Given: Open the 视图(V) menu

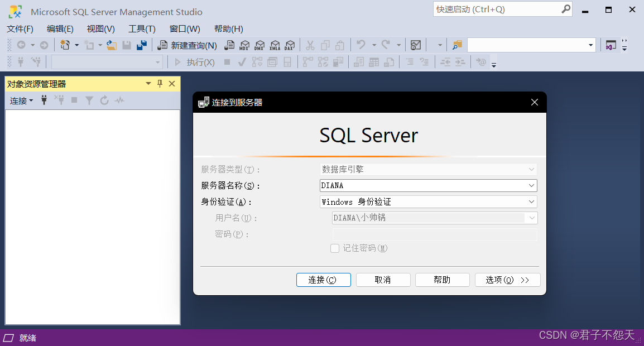Looking at the screenshot, I should pos(100,29).
